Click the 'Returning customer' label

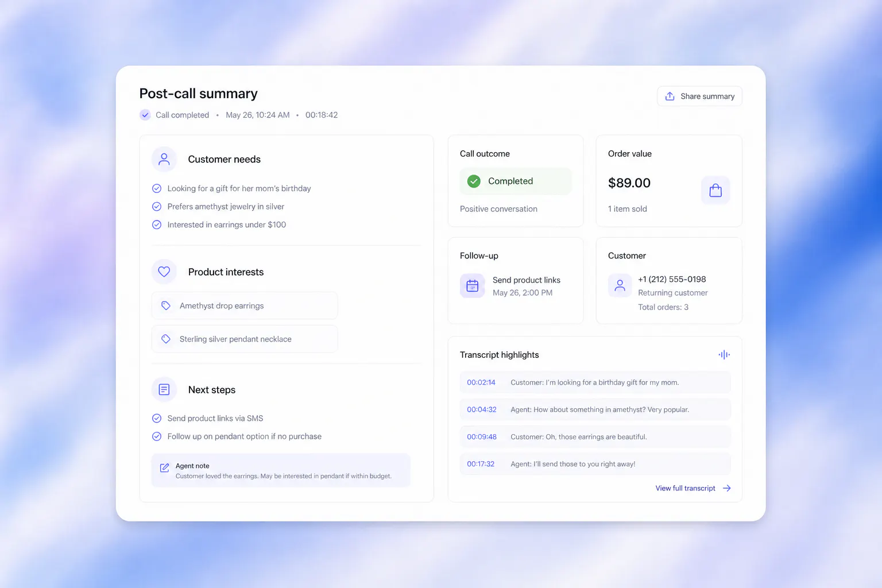673,293
